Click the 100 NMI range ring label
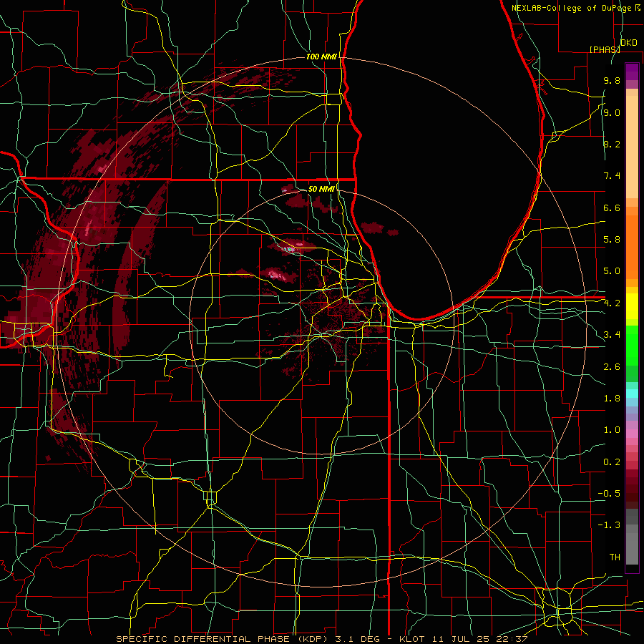 point(321,57)
